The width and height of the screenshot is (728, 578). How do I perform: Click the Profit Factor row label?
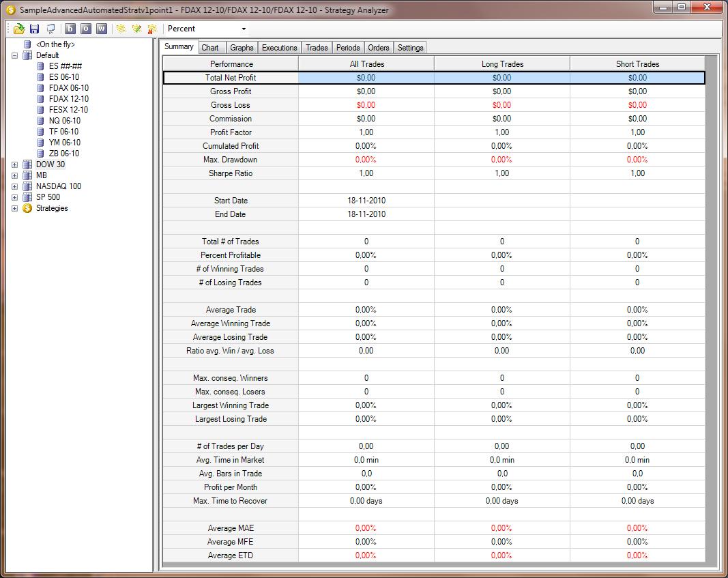coord(231,132)
